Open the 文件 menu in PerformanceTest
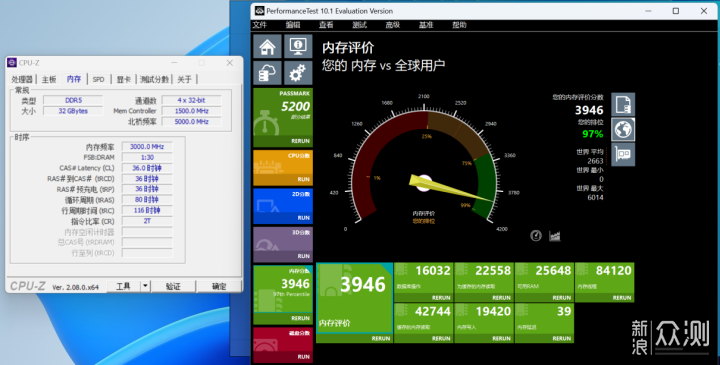This screenshot has height=365, width=720. pos(259,25)
